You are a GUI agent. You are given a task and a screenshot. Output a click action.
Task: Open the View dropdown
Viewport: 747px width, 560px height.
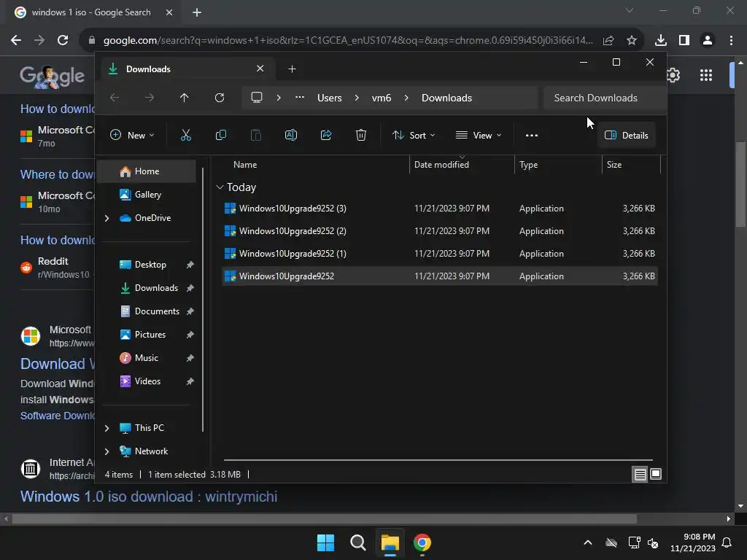tap(479, 135)
